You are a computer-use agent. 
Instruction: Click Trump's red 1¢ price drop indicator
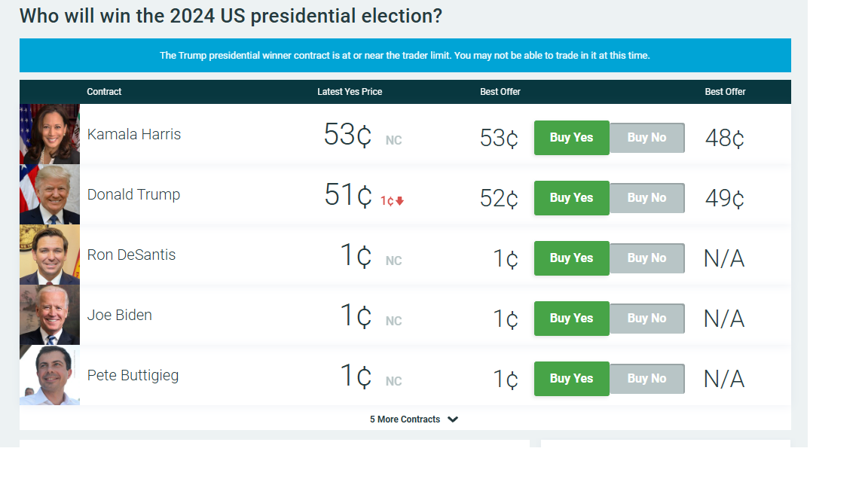pos(392,201)
